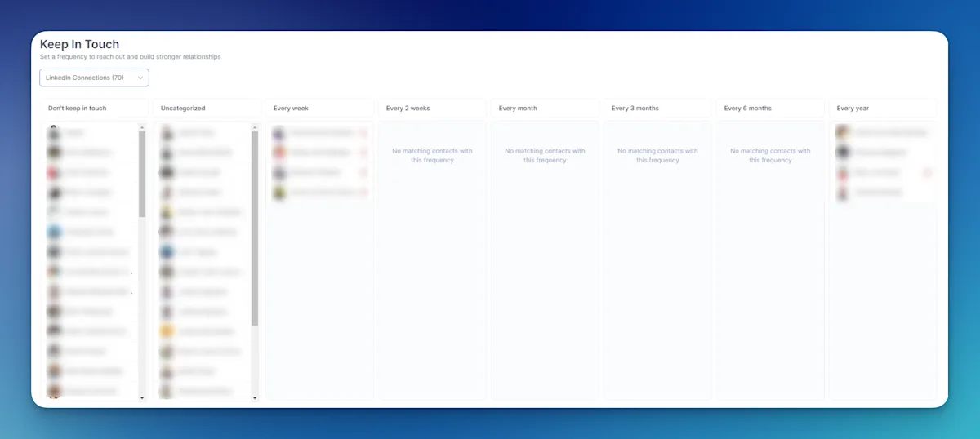Click the Uncategorized column header
This screenshot has height=439, width=980.
tap(207, 108)
